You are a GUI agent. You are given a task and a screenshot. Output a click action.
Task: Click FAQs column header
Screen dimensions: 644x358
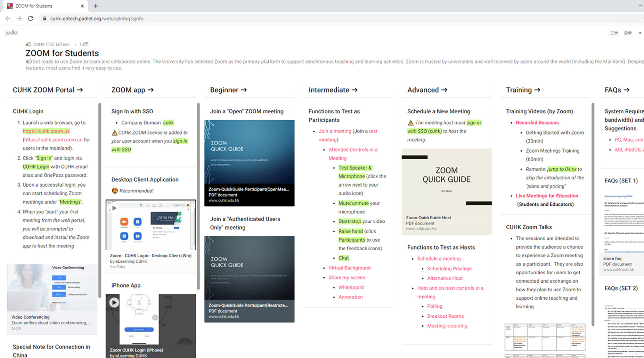[617, 90]
